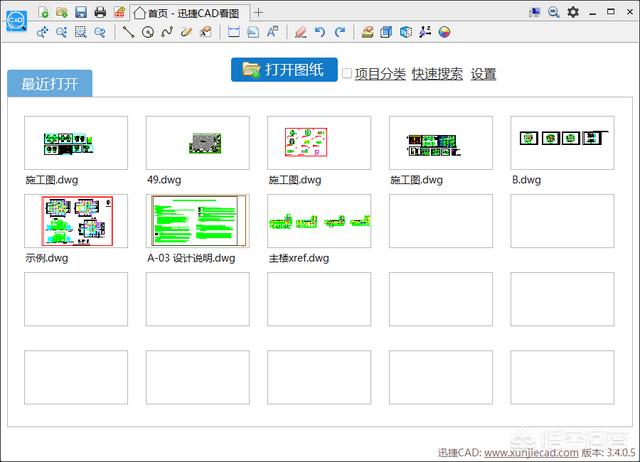Open a drawing with the folder icon
640x462 pixels.
point(62,12)
